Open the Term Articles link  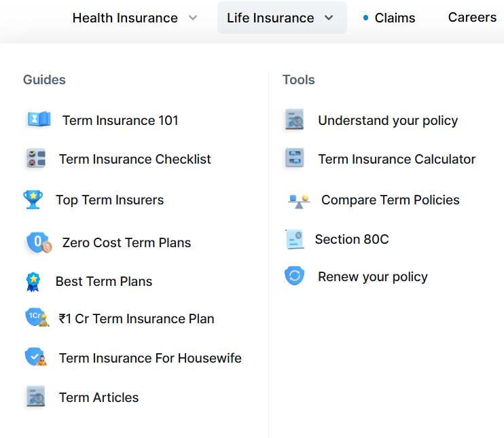point(98,397)
